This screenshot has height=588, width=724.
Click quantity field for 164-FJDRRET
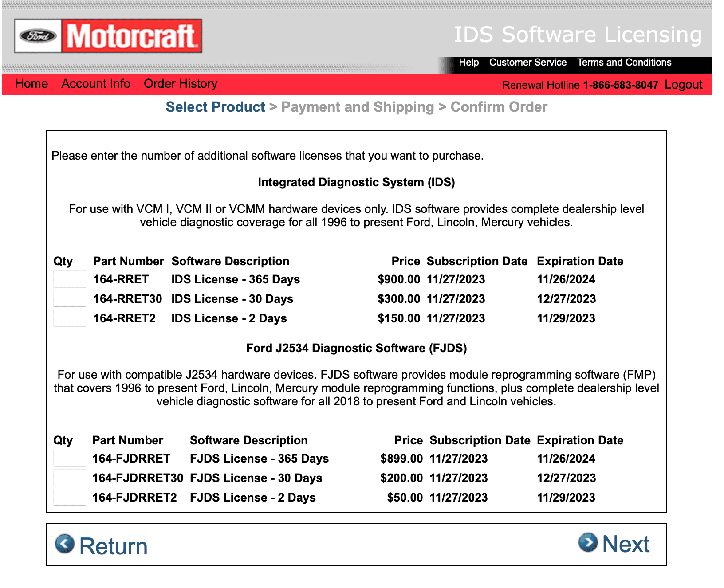coord(70,459)
